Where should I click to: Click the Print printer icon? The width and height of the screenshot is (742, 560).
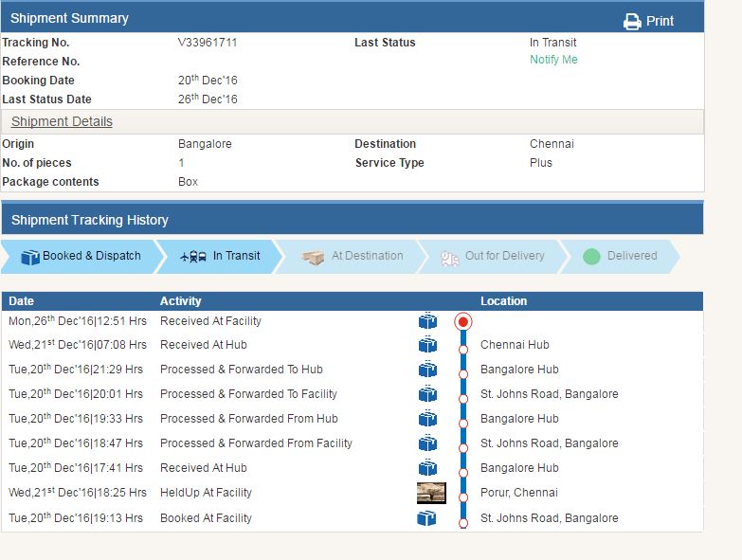pos(632,21)
